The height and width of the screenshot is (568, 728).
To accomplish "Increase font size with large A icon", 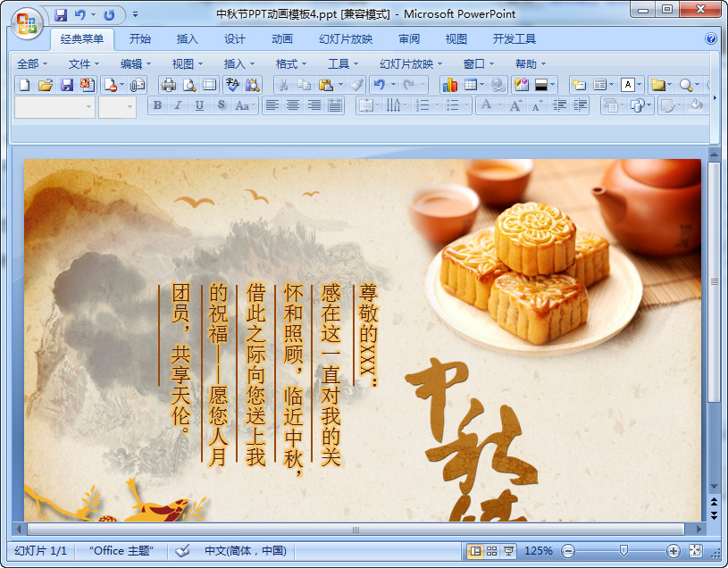I will tap(515, 105).
